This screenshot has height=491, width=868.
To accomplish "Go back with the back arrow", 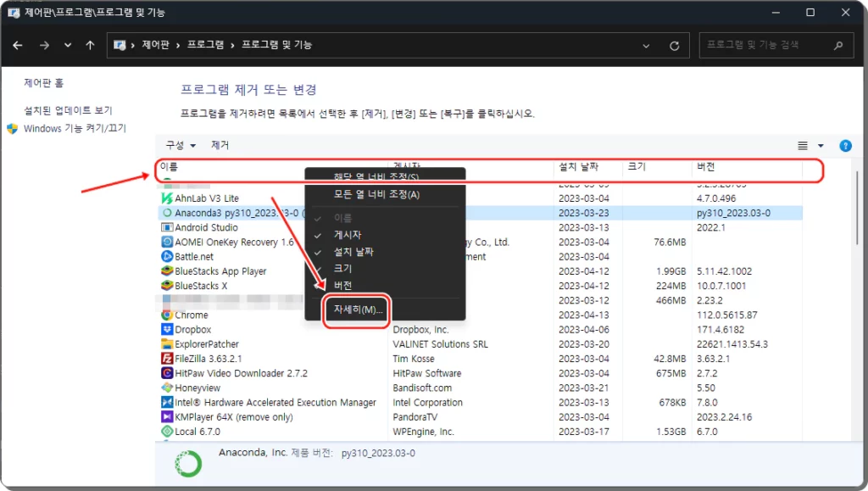I will tap(17, 46).
